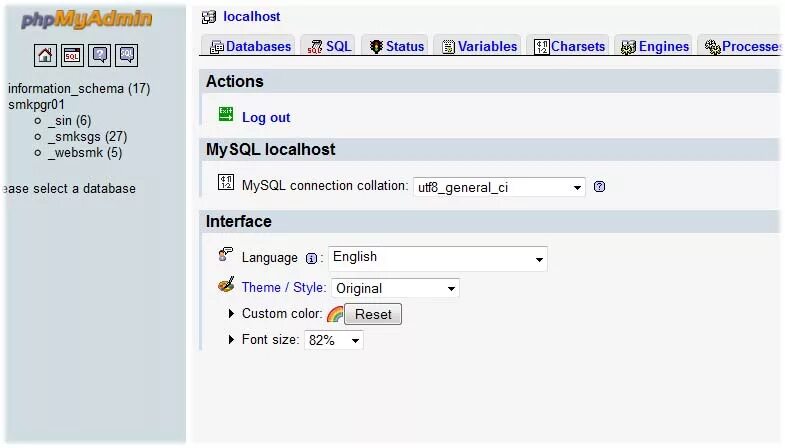The height and width of the screenshot is (448, 785).
Task: Open the SQL documentation icon in sidebar
Action: click(126, 55)
